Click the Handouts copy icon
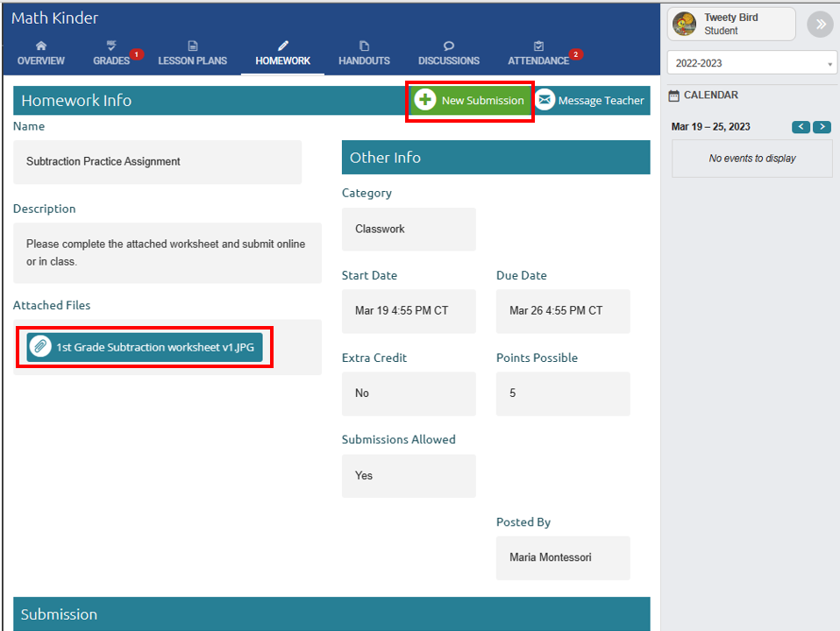The height and width of the screenshot is (631, 840). (364, 46)
